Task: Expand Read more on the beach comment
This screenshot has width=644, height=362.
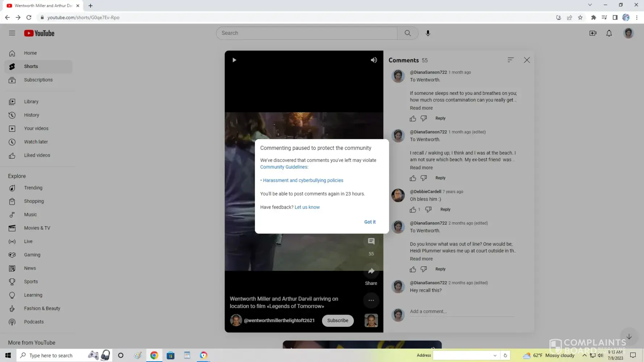Action: pos(421,168)
